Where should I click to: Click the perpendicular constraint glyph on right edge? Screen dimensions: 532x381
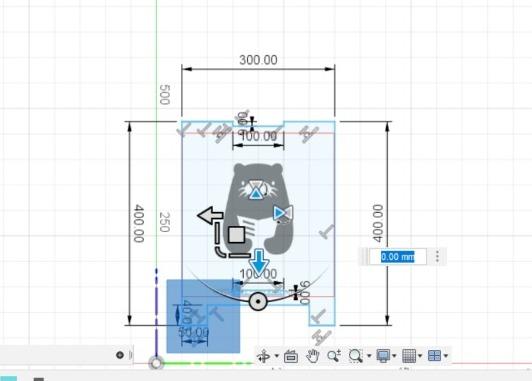point(327,232)
